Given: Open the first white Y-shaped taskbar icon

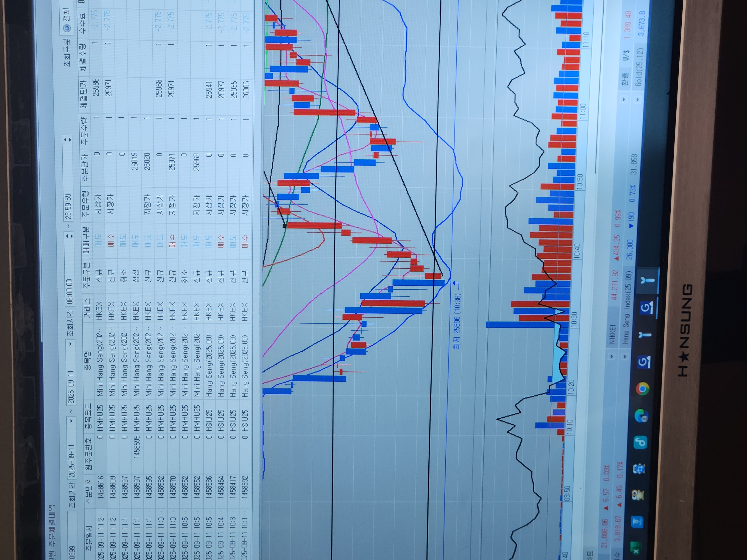Looking at the screenshot, I should (x=645, y=335).
